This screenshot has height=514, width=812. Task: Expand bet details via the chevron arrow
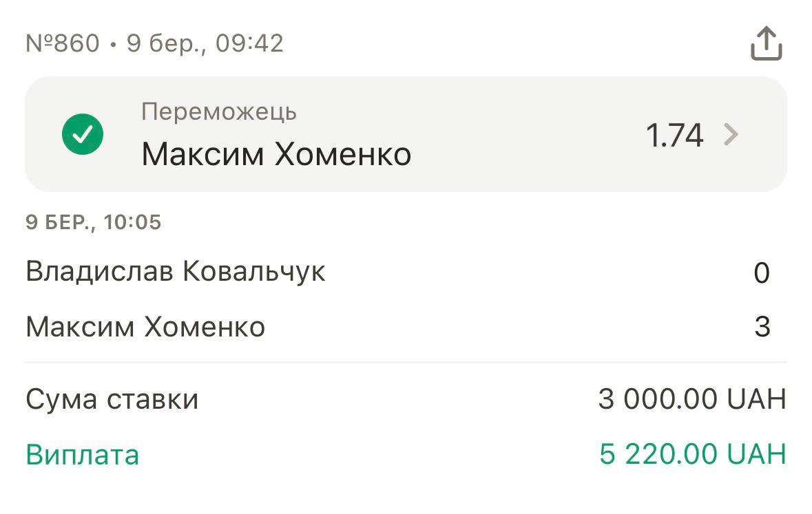[731, 135]
